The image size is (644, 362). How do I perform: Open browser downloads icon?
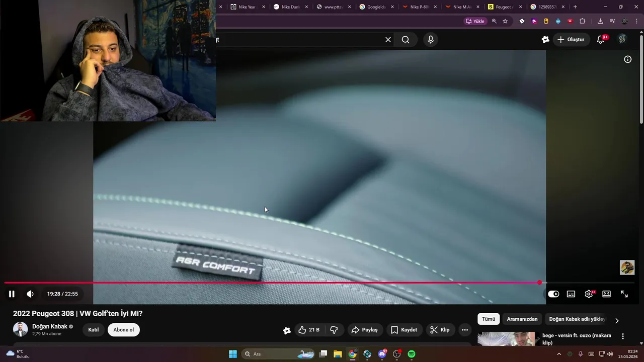600,21
